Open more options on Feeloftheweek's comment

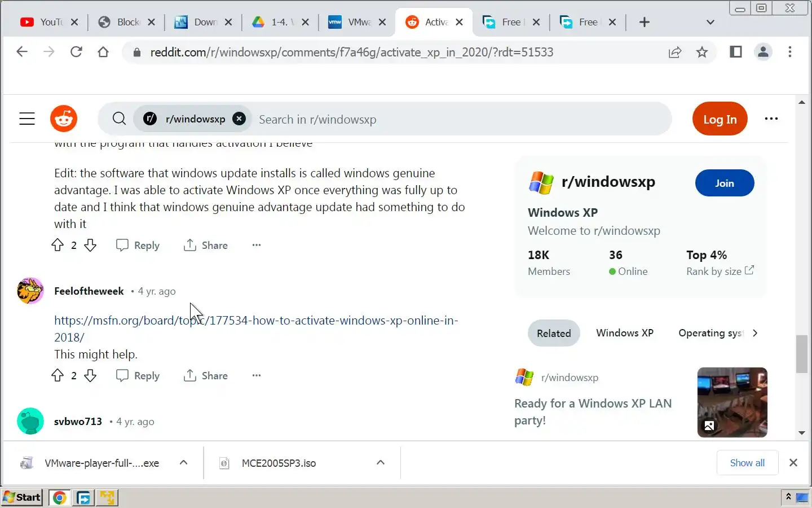click(257, 375)
